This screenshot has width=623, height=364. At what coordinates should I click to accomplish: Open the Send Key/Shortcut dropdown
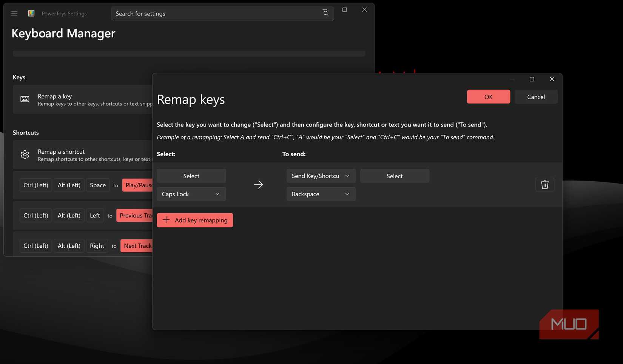pos(321,176)
